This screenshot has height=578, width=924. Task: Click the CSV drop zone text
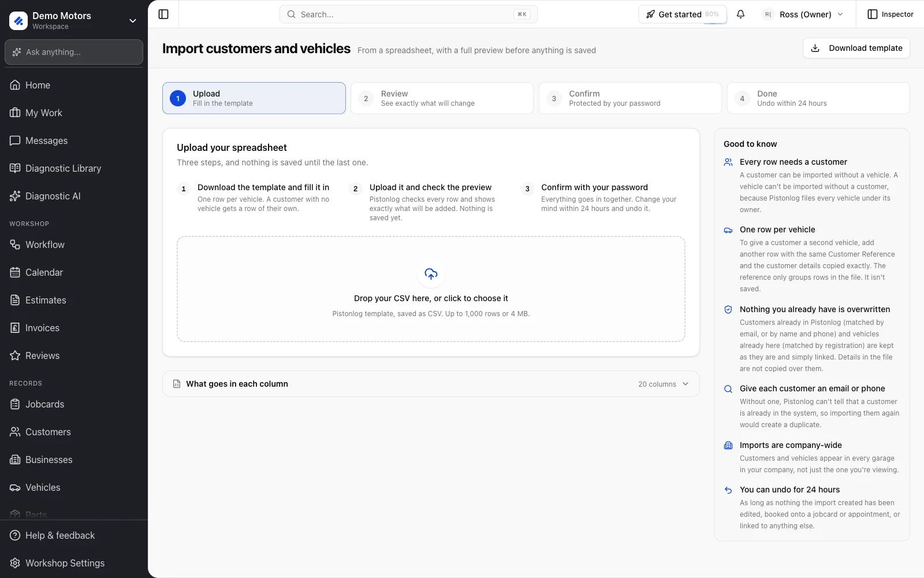coord(431,298)
